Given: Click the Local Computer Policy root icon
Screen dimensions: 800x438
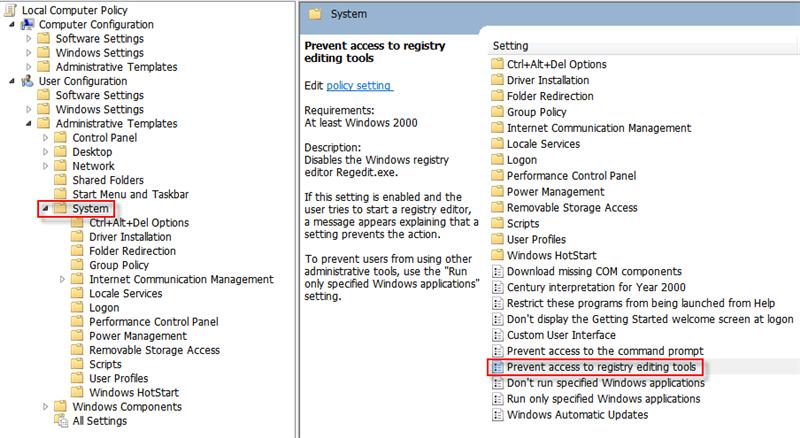Looking at the screenshot, I should pos(10,10).
